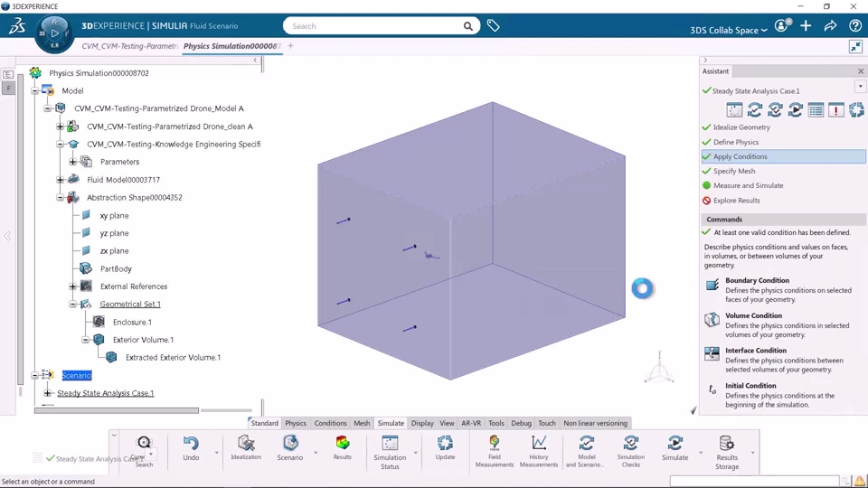The image size is (868, 488).
Task: Click the share arrow icon
Action: (x=830, y=25)
